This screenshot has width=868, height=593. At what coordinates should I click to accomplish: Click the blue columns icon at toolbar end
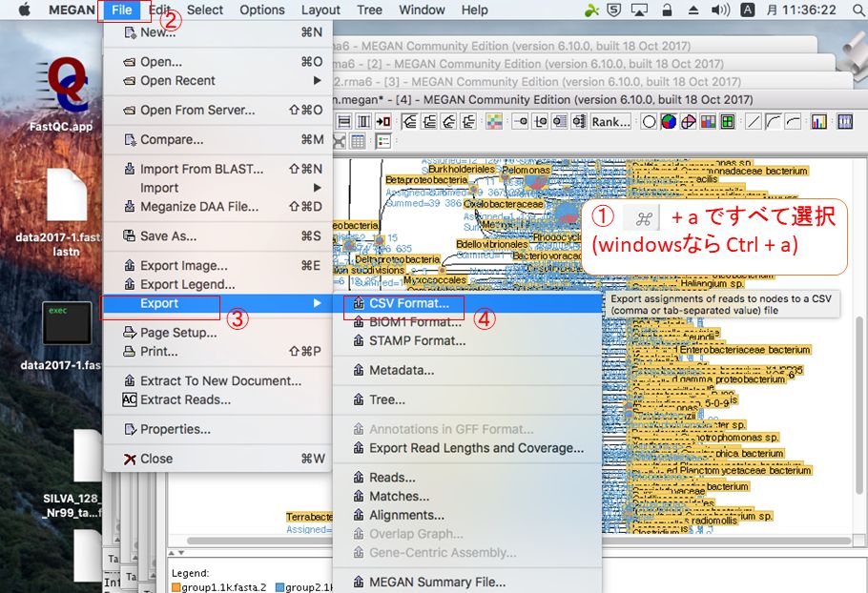click(x=845, y=121)
